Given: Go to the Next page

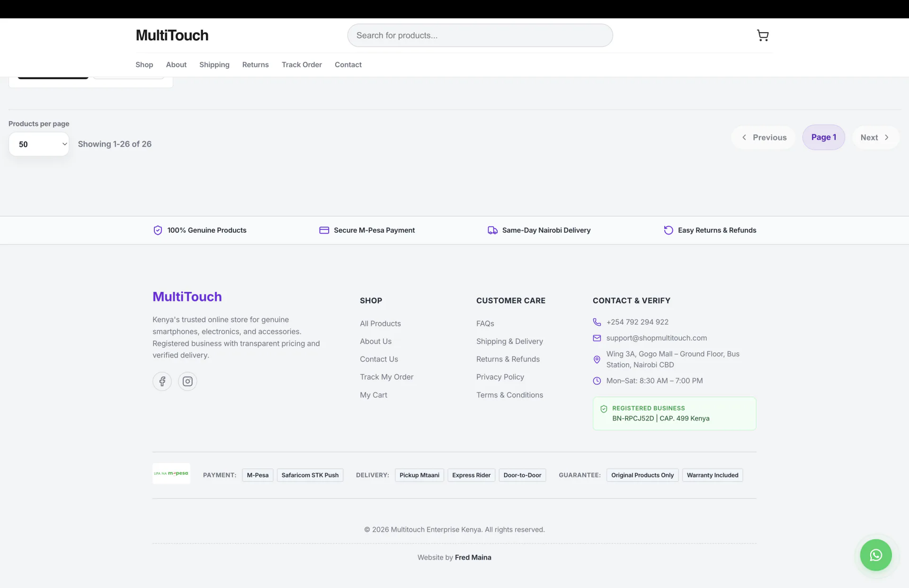Looking at the screenshot, I should pos(875,138).
